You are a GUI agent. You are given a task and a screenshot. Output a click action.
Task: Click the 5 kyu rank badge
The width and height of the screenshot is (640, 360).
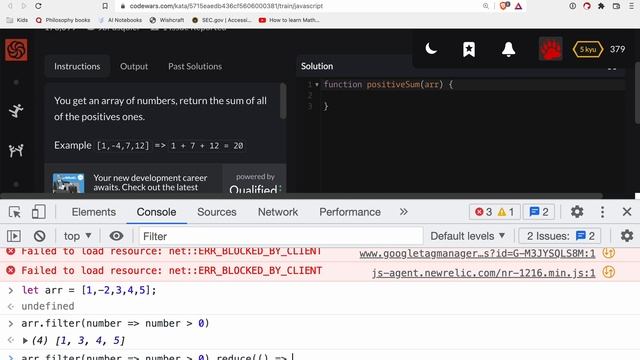point(588,49)
